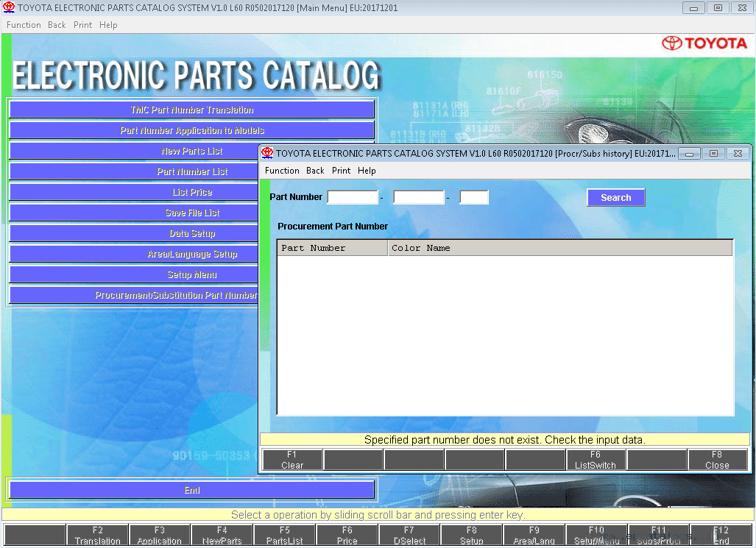Image resolution: width=756 pixels, height=548 pixels.
Task: Open Part Number Application to Models
Action: coord(192,130)
